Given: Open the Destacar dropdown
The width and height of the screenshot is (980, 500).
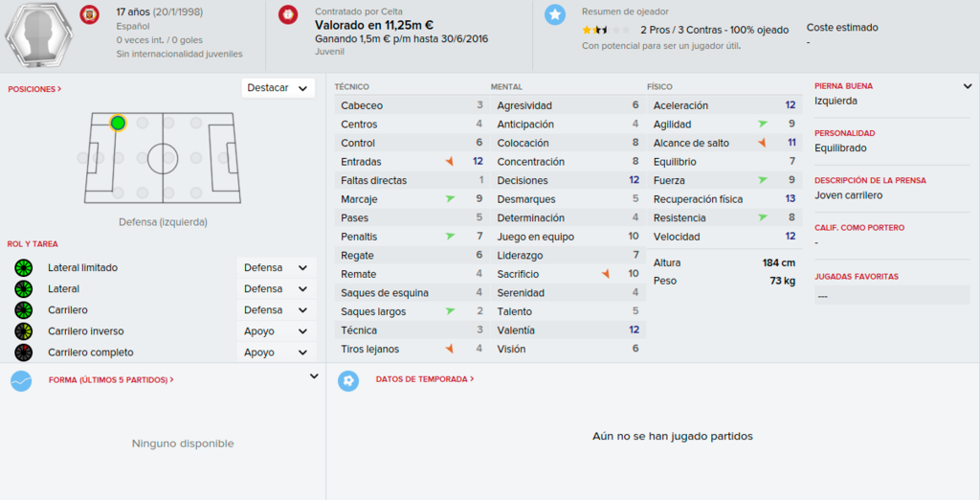Looking at the screenshot, I should 278,88.
